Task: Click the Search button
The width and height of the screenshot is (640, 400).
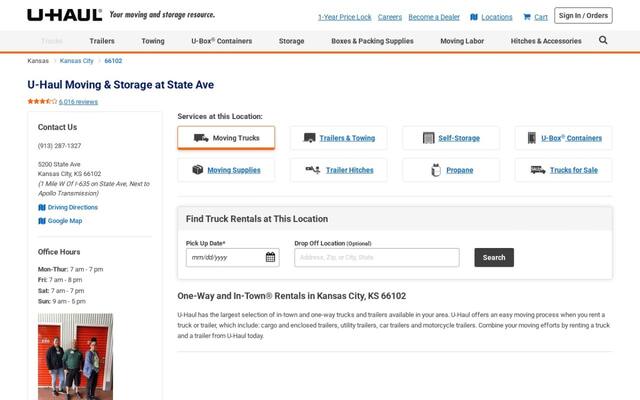Action: pos(494,258)
